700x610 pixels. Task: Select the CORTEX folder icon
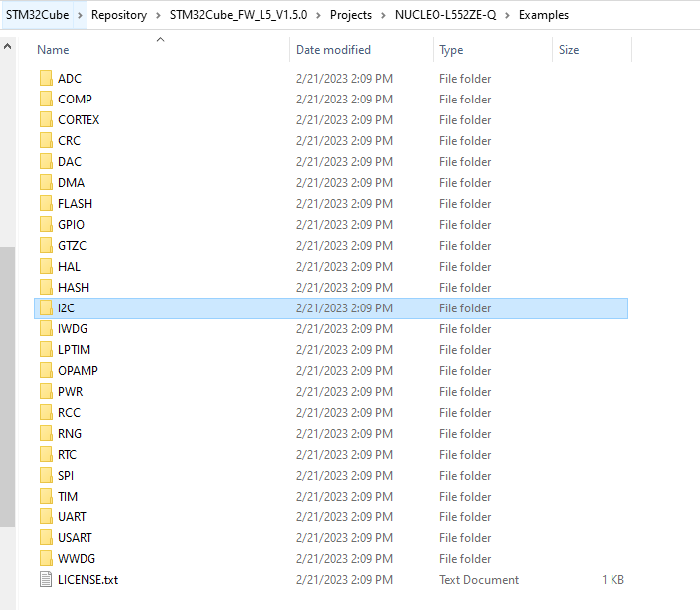(46, 119)
